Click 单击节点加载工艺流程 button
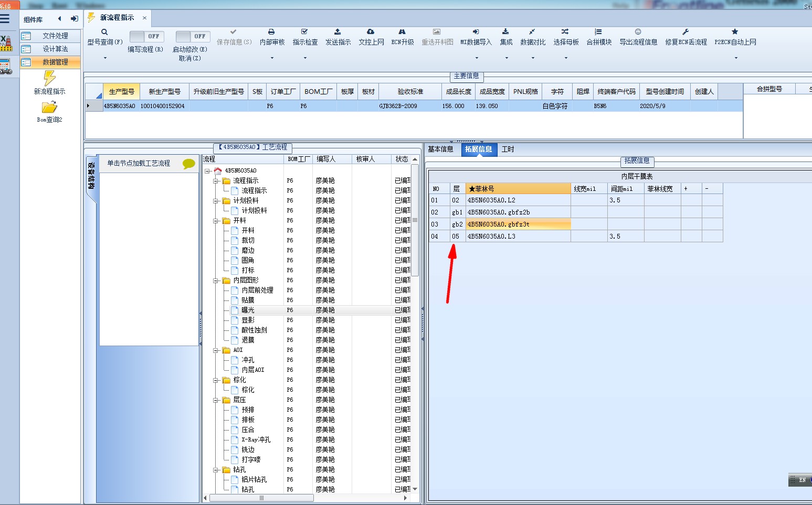Image resolution: width=812 pixels, height=505 pixels. (139, 164)
